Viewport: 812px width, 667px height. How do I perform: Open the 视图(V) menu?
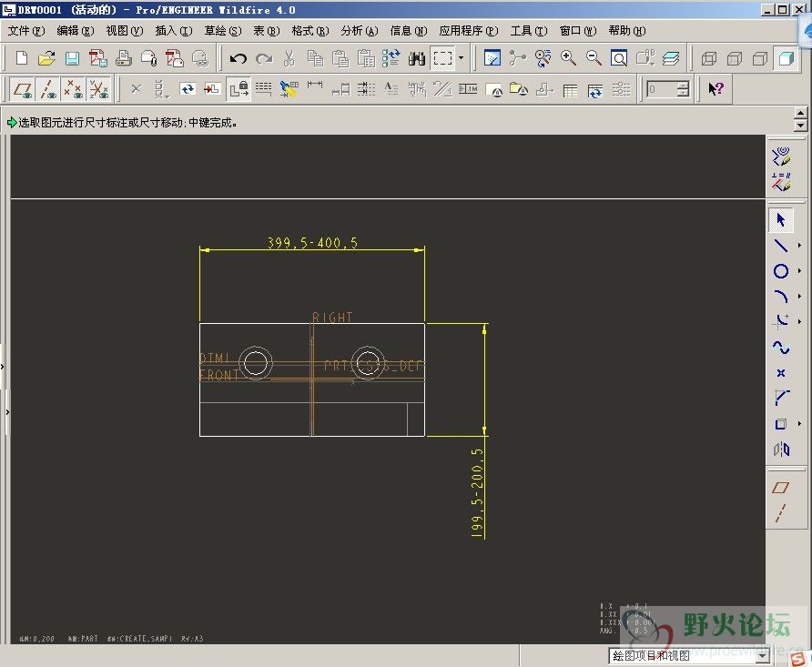point(125,31)
